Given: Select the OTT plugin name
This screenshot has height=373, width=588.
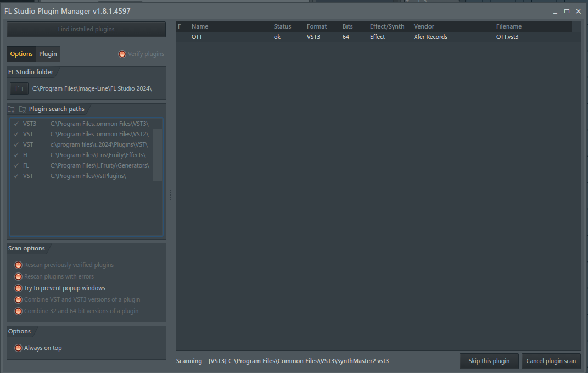Looking at the screenshot, I should [x=197, y=37].
